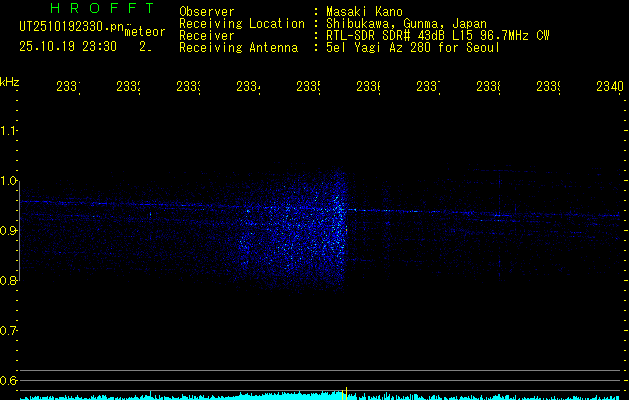Select the RTL-SDR SDR# 43dB receiver text

(x=438, y=36)
